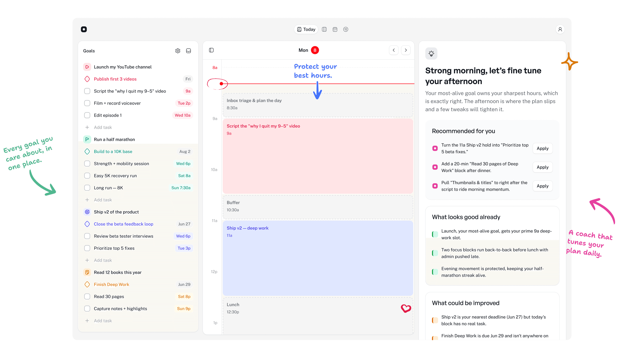This screenshot has height=358, width=644.
Task: Check off Easy 5K recovery run
Action: 87,176
